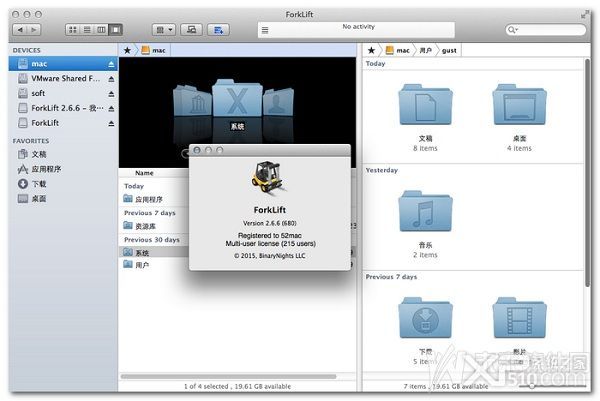Click the right pane vertical scrollbar
This screenshot has width=600, height=401.
[587, 172]
